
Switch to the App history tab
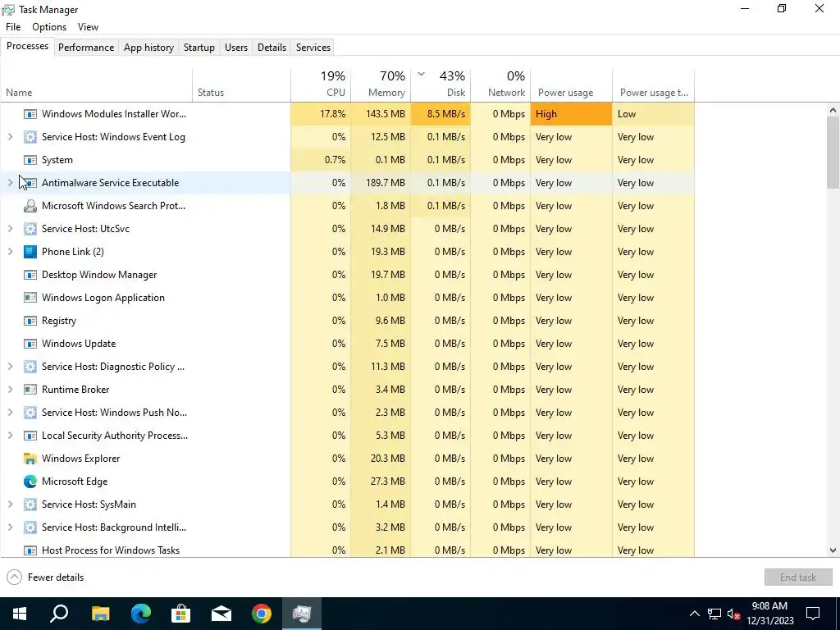coord(149,47)
